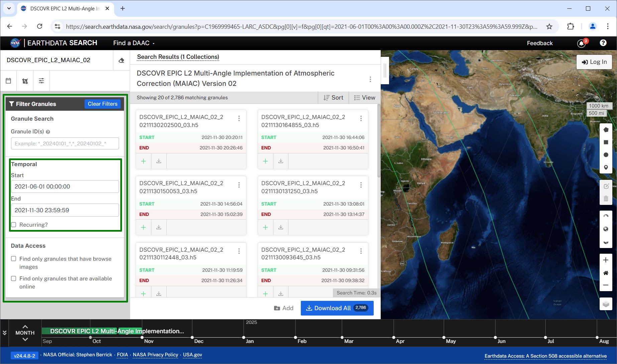Download granule 0211130202500_03
This screenshot has height=364, width=617.
(159, 161)
